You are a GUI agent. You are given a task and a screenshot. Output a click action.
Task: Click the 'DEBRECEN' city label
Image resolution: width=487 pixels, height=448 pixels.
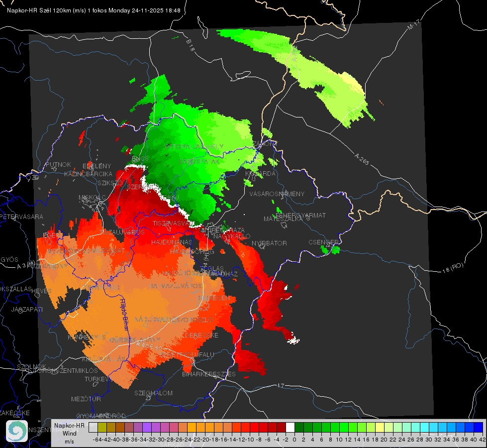tap(213, 298)
